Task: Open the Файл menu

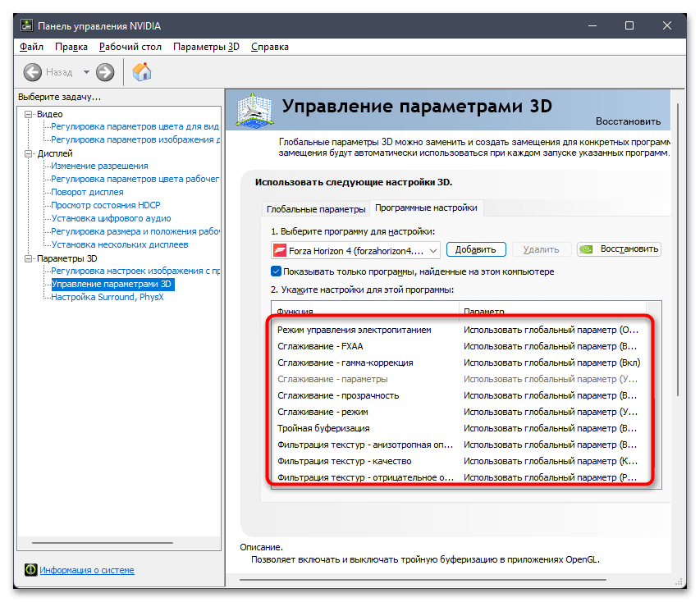Action: (x=31, y=47)
